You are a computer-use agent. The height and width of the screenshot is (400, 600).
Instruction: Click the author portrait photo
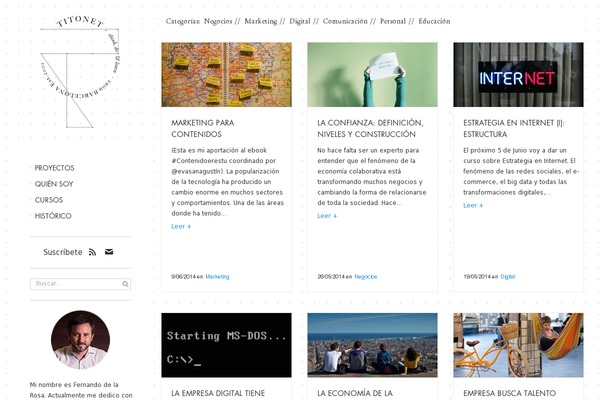(x=80, y=340)
